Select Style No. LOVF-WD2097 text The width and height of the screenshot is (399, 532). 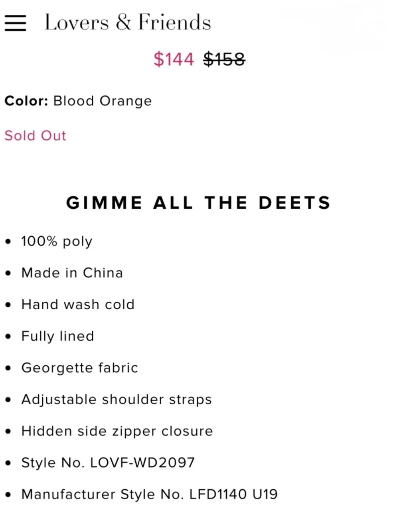pos(108,463)
